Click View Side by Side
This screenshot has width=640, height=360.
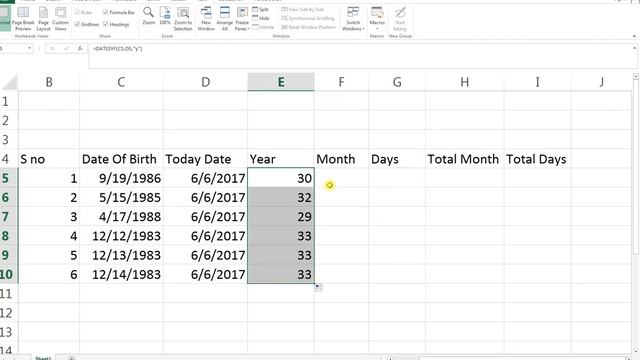point(303,9)
